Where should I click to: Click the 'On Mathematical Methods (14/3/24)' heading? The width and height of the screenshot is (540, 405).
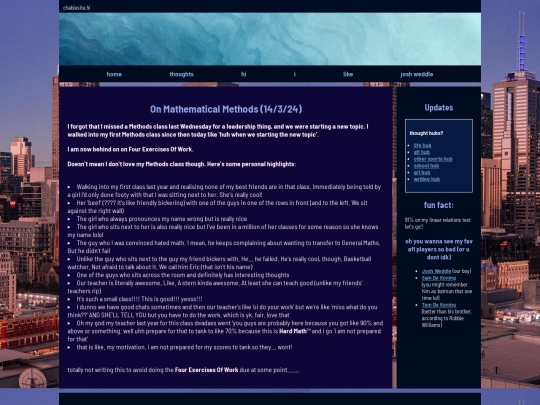tap(226, 109)
